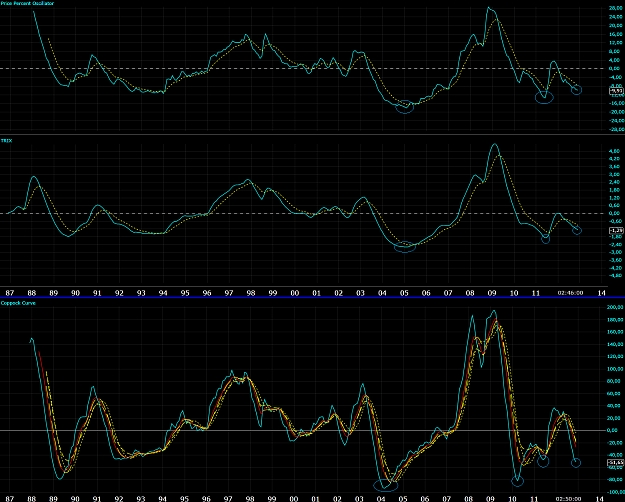
Task: Click -3,60 on the TRIX scale
Action: click(616, 260)
